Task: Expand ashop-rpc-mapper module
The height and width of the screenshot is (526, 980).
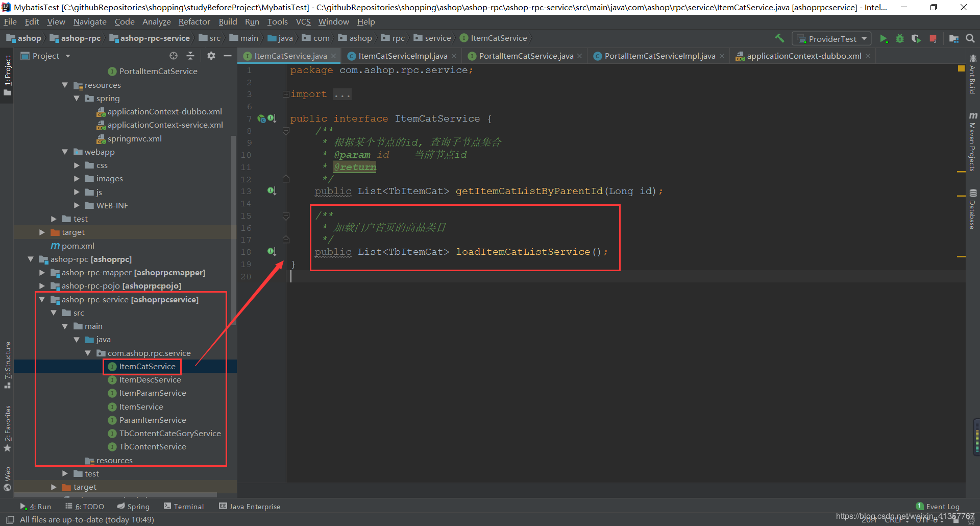Action: [x=42, y=273]
